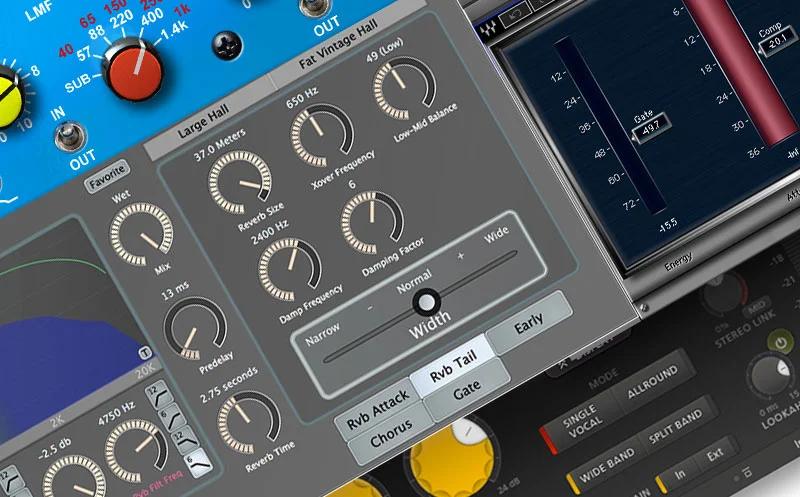Click the Gate 49.7 threshold handle

pyautogui.click(x=650, y=127)
